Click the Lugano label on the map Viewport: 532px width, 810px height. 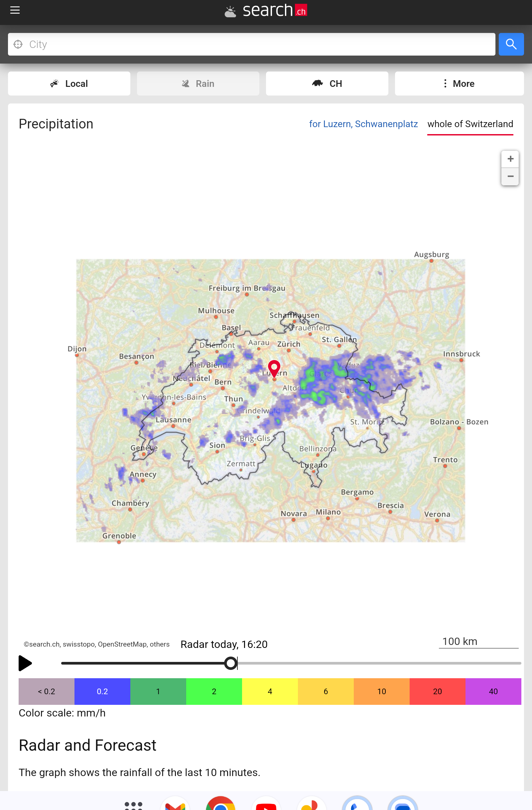(314, 465)
